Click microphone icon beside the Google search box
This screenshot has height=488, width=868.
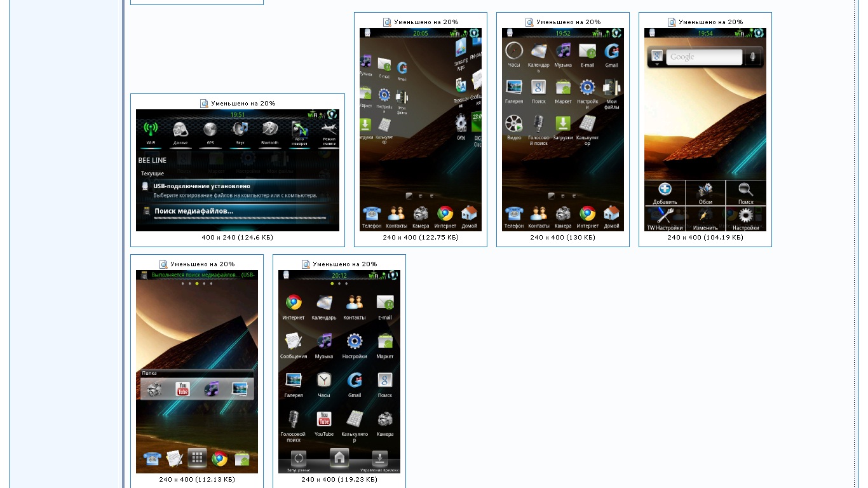[752, 57]
